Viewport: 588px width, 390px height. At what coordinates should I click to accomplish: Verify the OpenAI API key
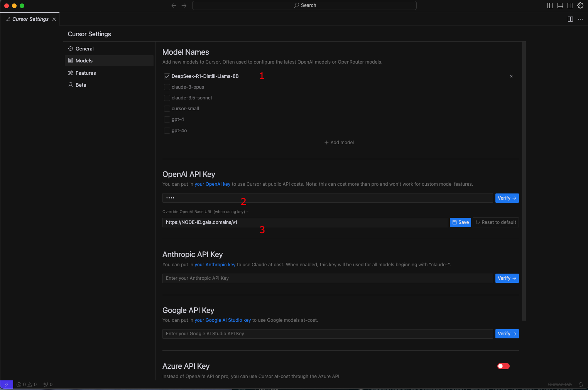tap(507, 198)
